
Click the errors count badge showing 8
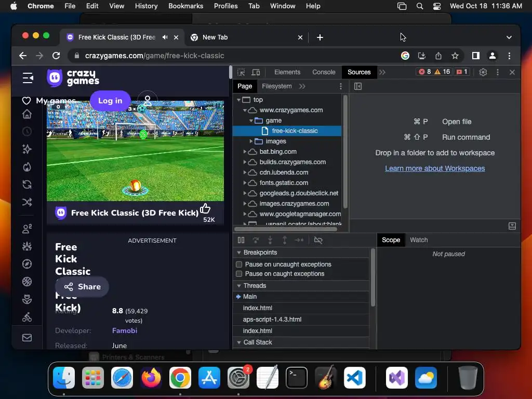coord(424,72)
